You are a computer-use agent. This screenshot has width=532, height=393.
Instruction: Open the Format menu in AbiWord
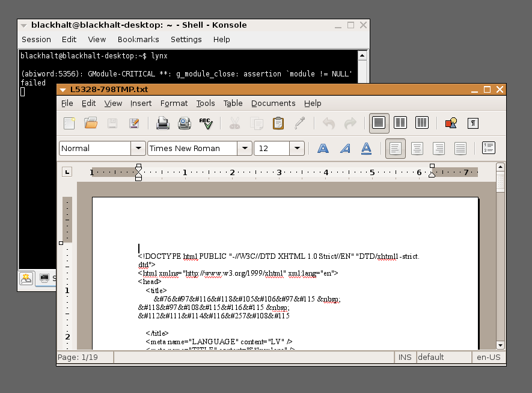174,104
